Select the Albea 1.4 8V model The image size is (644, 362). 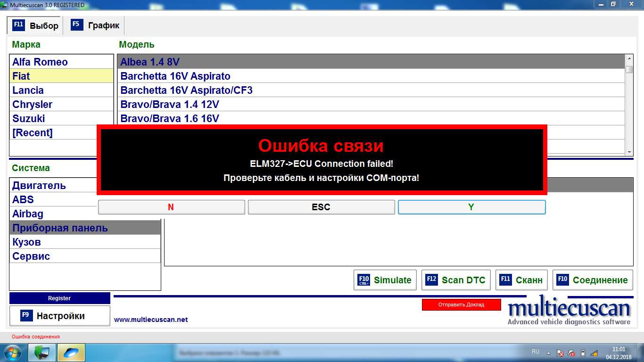(x=371, y=62)
